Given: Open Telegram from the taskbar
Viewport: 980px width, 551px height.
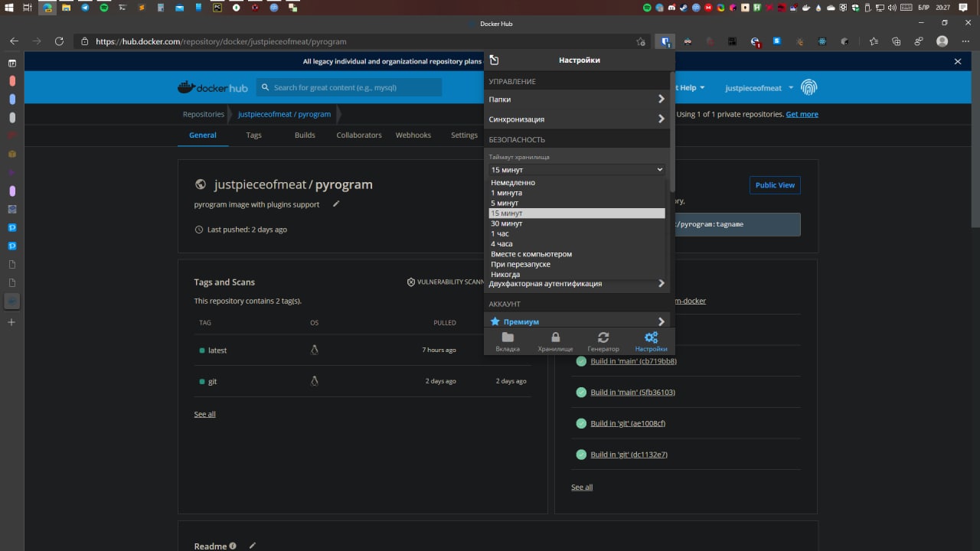Looking at the screenshot, I should point(85,8).
